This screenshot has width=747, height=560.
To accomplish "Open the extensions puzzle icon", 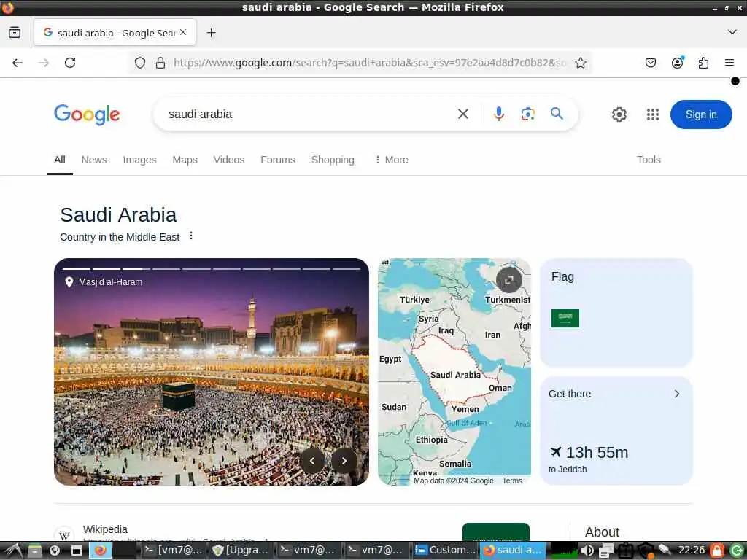I will [703, 63].
